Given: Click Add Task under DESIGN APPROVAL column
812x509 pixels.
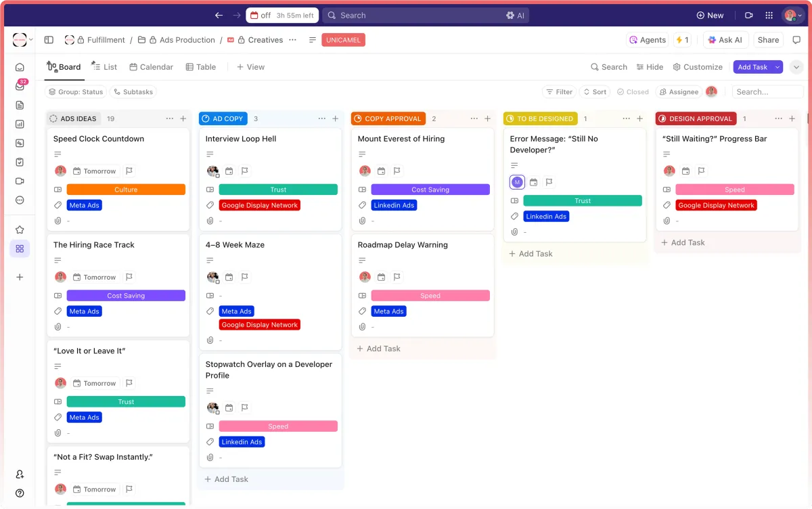Looking at the screenshot, I should (x=683, y=242).
